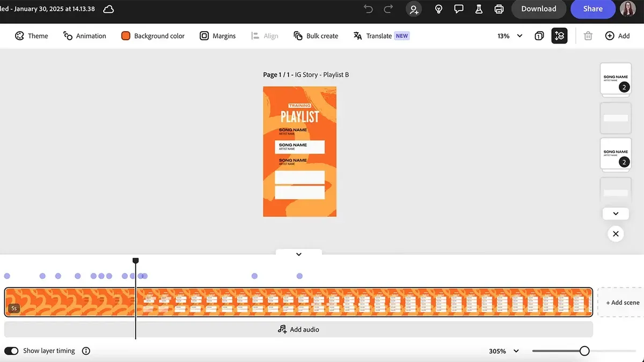Toggle Show layer timing switch
Screen dimensions: 644x362
pyautogui.click(x=11, y=351)
